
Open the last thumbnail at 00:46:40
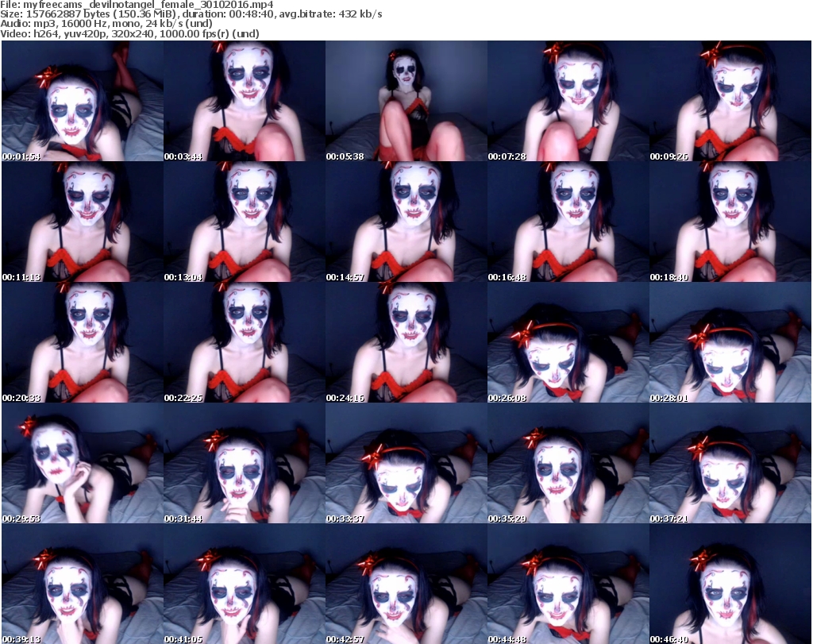[730, 584]
